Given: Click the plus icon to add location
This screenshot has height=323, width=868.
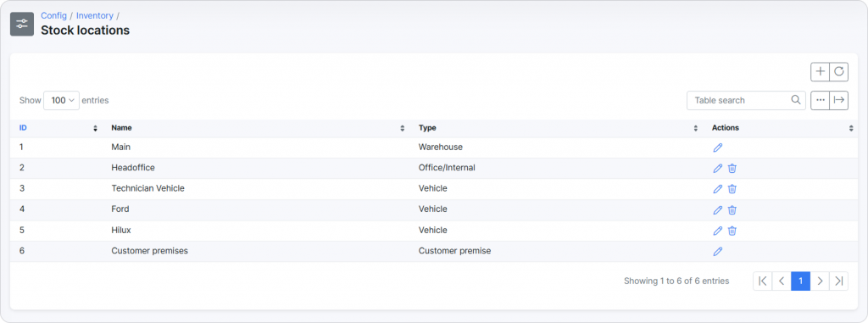Looking at the screenshot, I should click(x=820, y=71).
